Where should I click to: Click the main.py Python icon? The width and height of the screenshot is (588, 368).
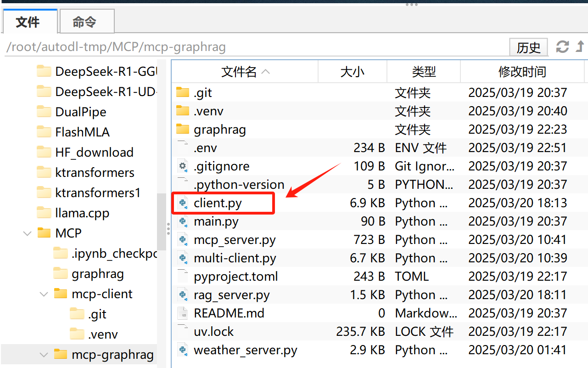(183, 221)
